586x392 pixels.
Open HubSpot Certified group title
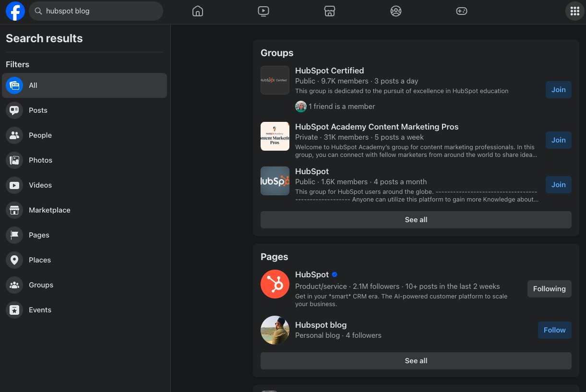point(330,71)
